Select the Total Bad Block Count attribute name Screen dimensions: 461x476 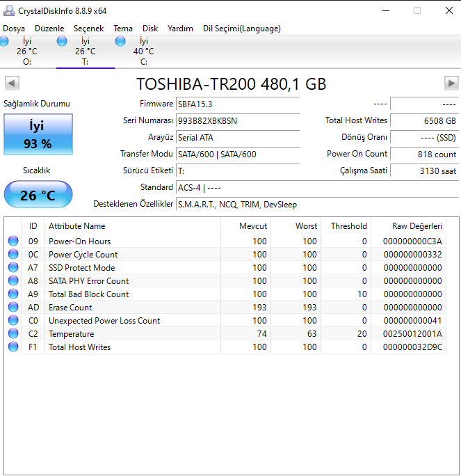88,294
